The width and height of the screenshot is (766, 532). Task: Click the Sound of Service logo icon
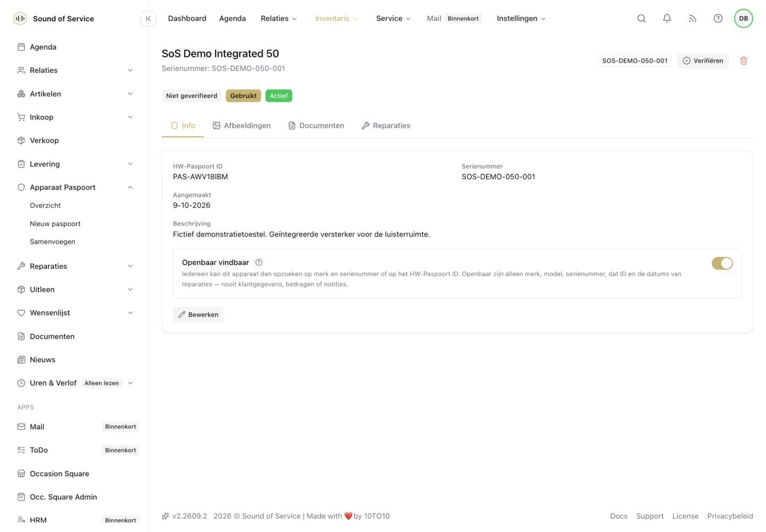click(20, 19)
